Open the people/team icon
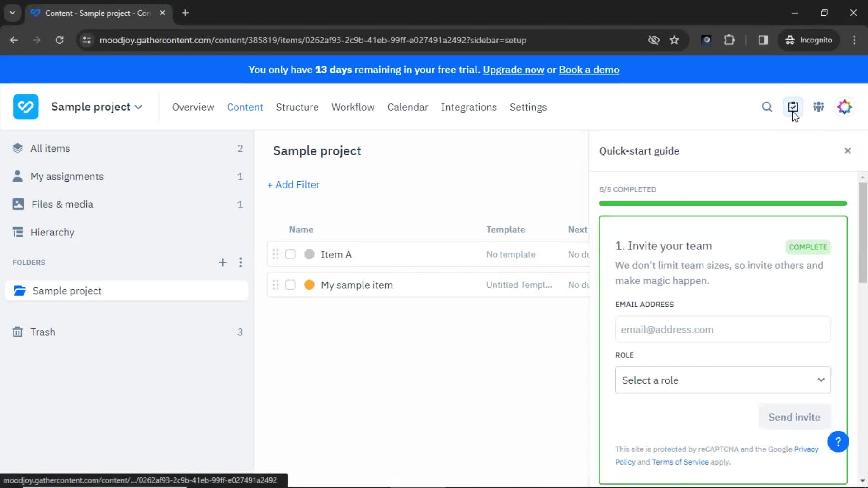 click(819, 107)
